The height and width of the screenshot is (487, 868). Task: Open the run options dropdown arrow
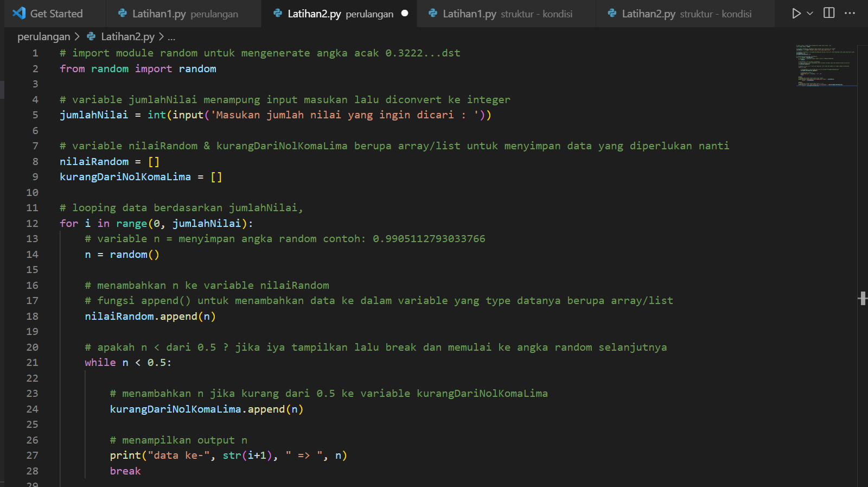tap(810, 14)
